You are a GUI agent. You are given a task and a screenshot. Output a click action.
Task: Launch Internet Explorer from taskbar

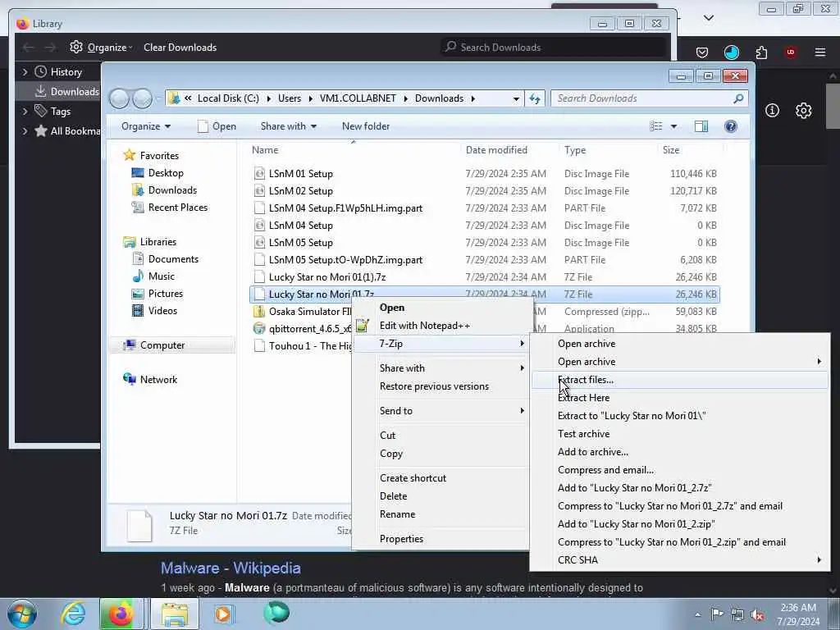pyautogui.click(x=72, y=614)
